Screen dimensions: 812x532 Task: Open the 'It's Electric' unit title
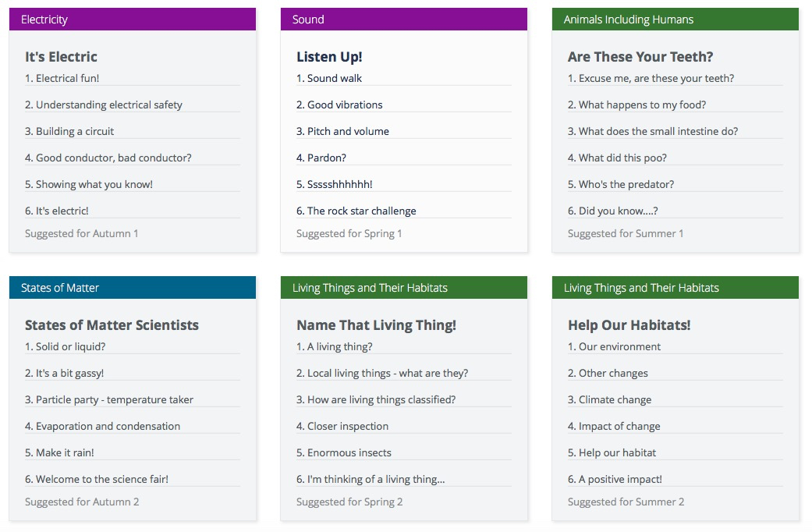point(61,57)
